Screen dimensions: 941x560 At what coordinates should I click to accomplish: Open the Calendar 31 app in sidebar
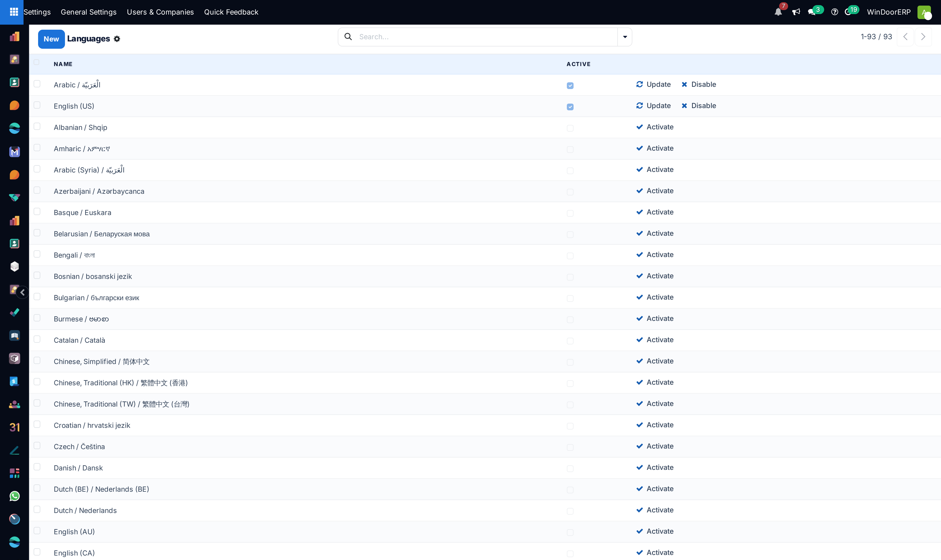[14, 427]
